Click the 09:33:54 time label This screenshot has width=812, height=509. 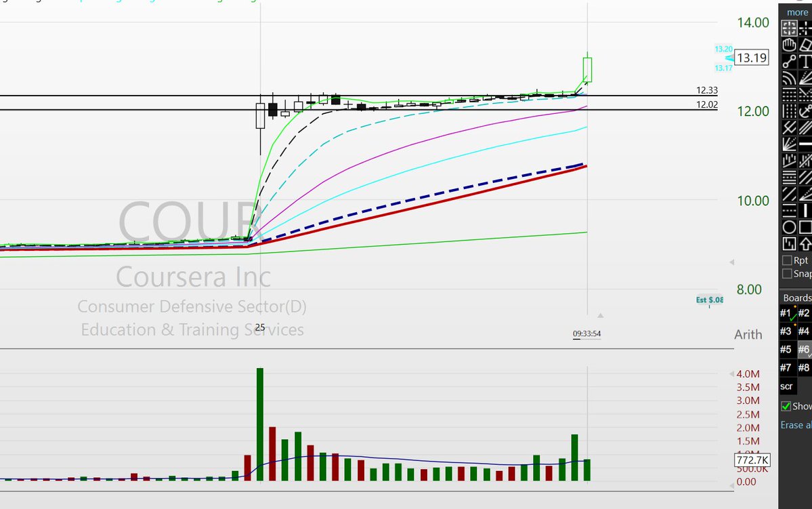[x=586, y=334]
